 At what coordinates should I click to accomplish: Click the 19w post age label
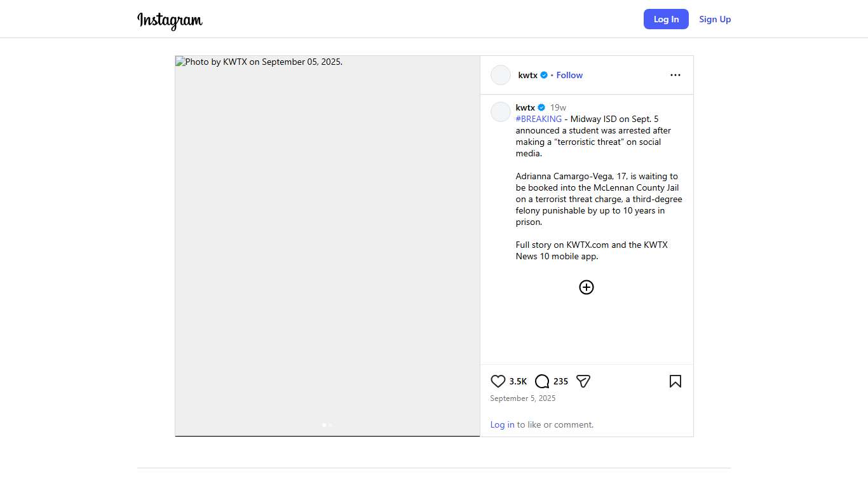[x=558, y=107]
